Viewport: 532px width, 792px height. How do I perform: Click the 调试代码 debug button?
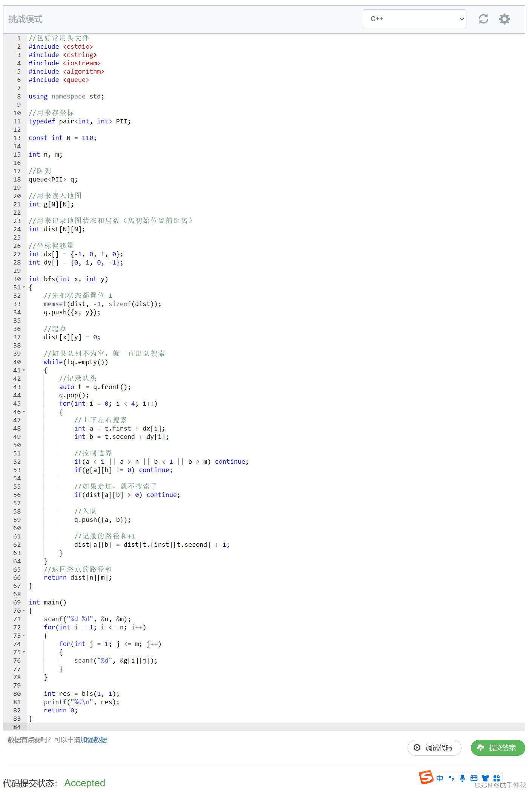(x=434, y=748)
